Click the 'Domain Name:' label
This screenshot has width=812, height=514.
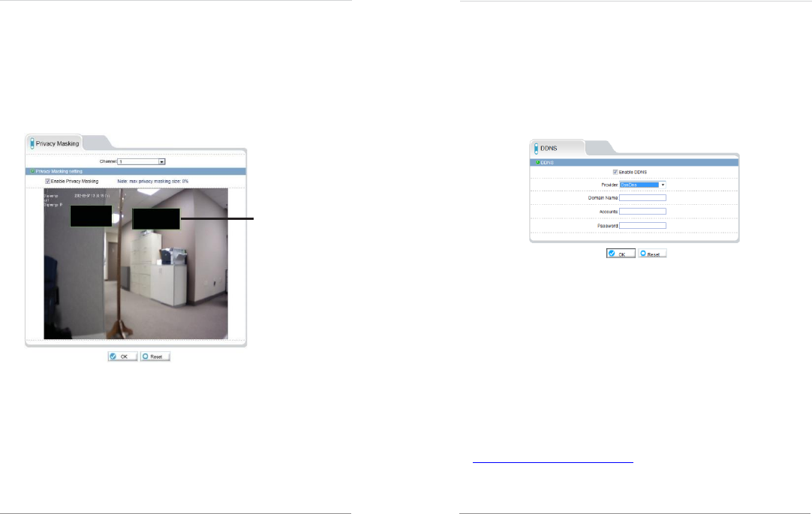(x=603, y=198)
